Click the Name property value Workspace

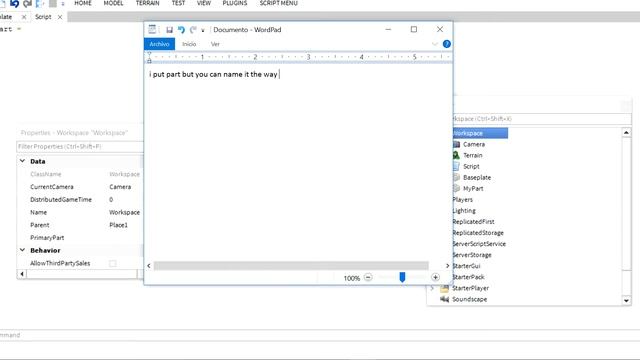(124, 212)
